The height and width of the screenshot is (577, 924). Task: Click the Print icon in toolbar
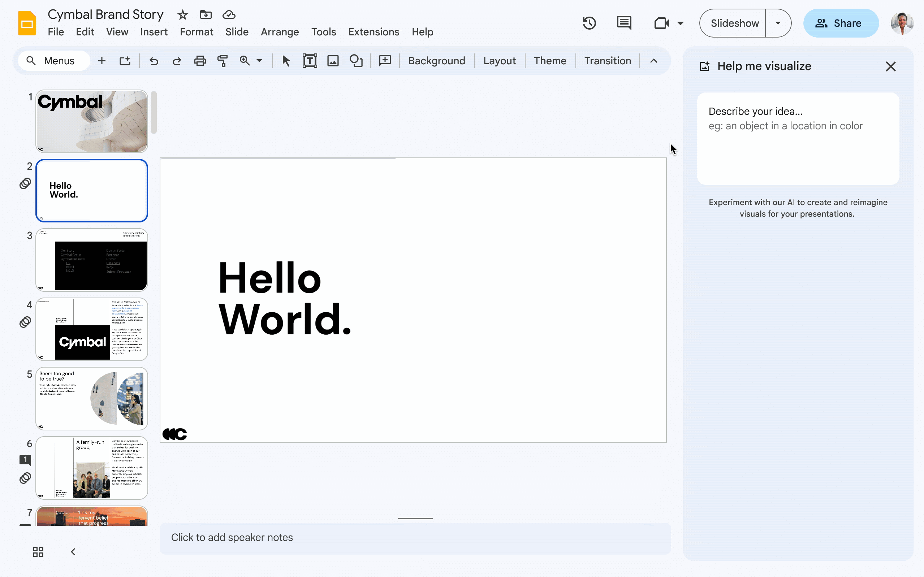pos(199,61)
